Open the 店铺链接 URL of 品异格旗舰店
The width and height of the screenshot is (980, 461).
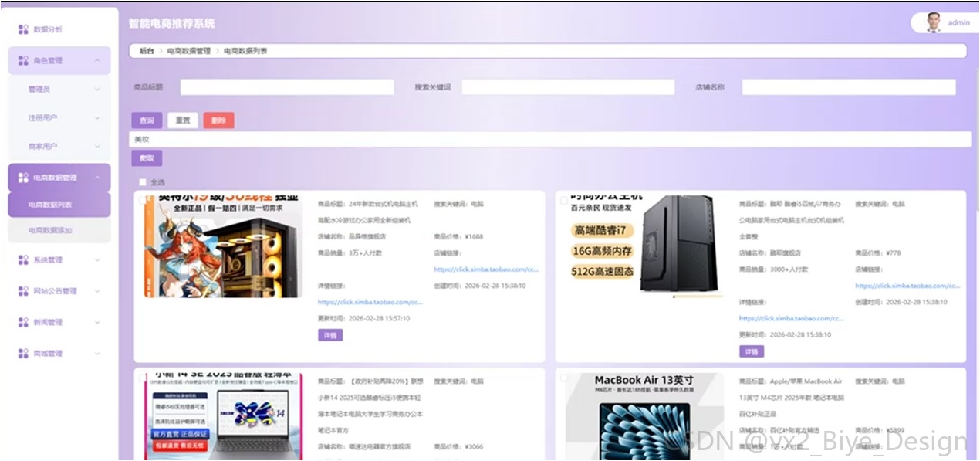click(486, 269)
